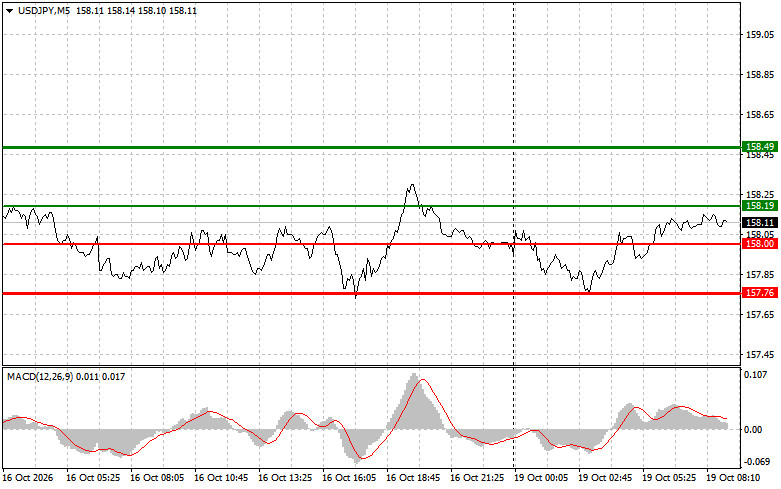The height and width of the screenshot is (489, 781).
Task: Click the 159.05 price scale value
Action: (760, 35)
